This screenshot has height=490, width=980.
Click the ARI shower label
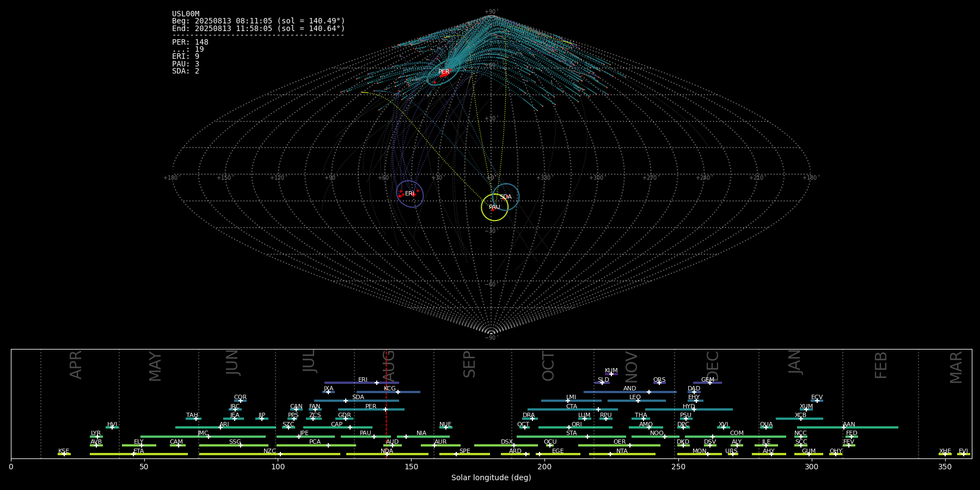tap(224, 425)
